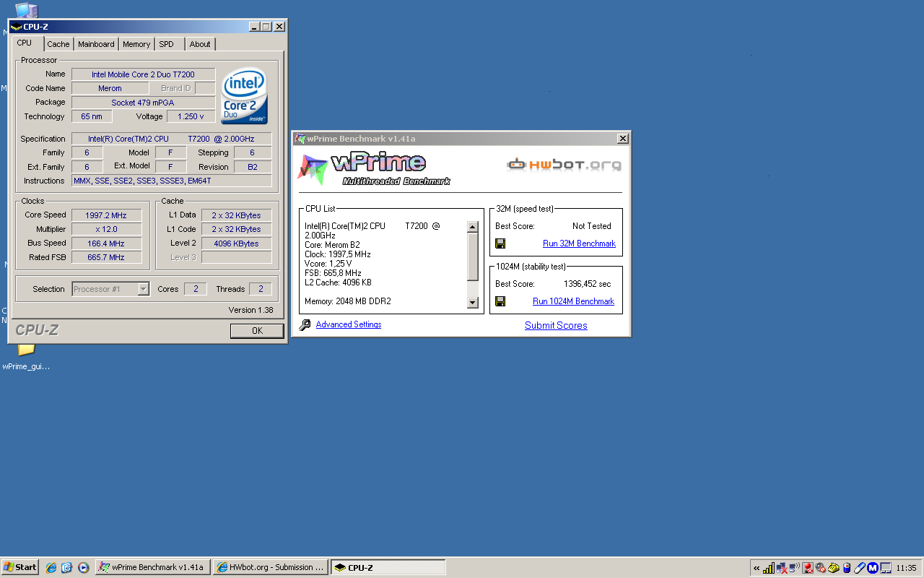The width and height of the screenshot is (924, 578).
Task: Click the Multiplier value x 12.0
Action: point(106,229)
